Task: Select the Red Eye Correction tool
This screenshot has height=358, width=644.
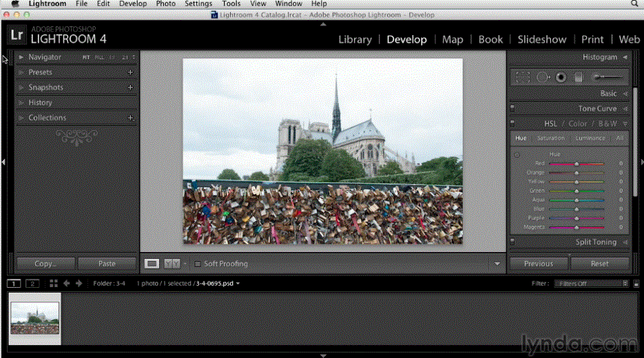Action: pos(561,77)
